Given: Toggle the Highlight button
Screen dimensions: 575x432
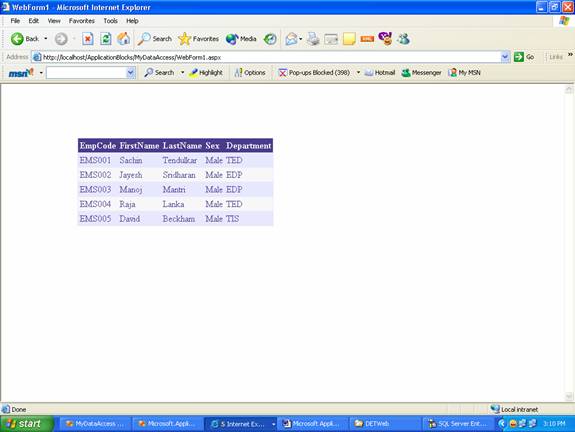Looking at the screenshot, I should (x=206, y=73).
